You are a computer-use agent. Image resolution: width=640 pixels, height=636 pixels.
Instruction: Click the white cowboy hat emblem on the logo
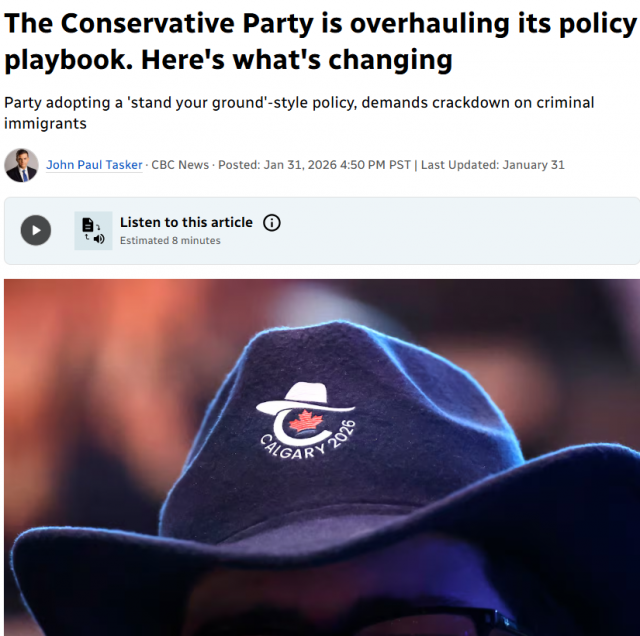[x=305, y=398]
